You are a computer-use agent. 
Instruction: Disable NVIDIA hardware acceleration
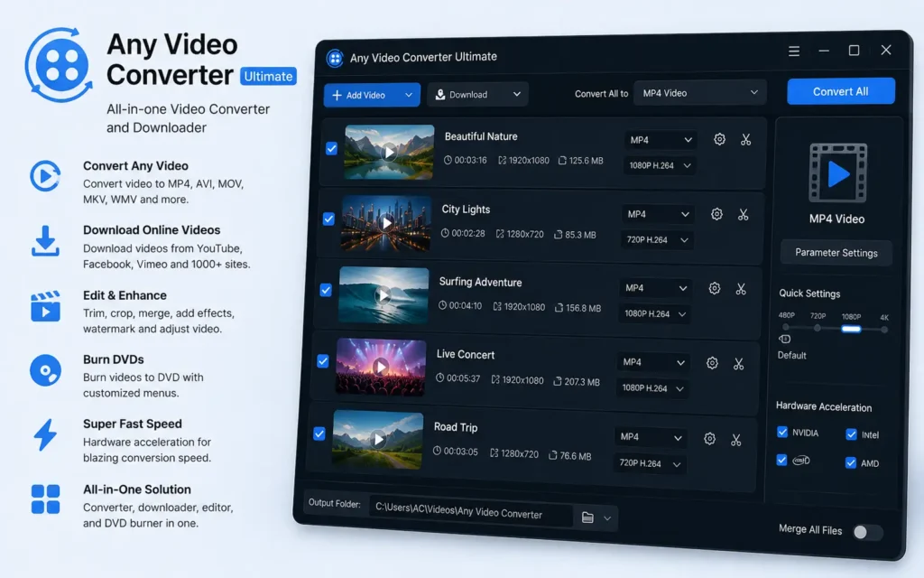click(x=782, y=432)
